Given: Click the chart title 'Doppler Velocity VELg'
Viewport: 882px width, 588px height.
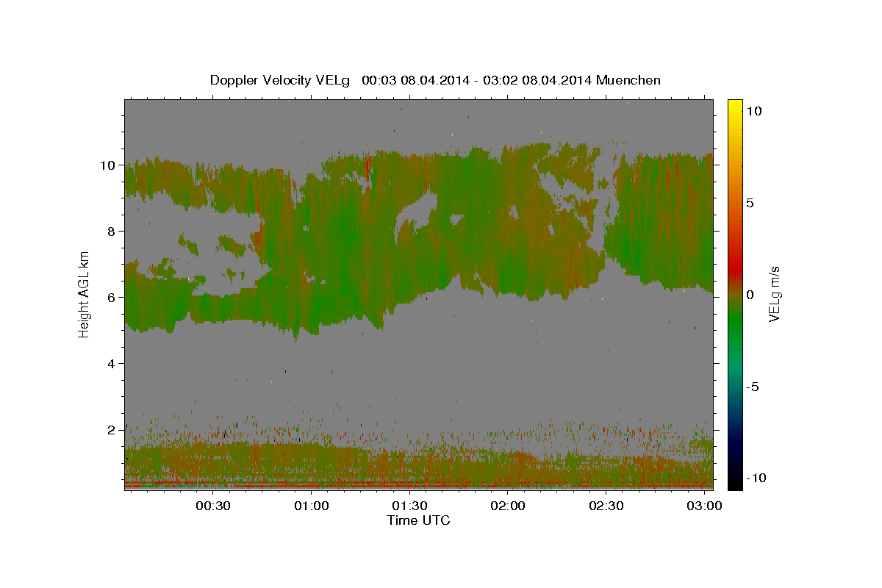Looking at the screenshot, I should coord(281,80).
